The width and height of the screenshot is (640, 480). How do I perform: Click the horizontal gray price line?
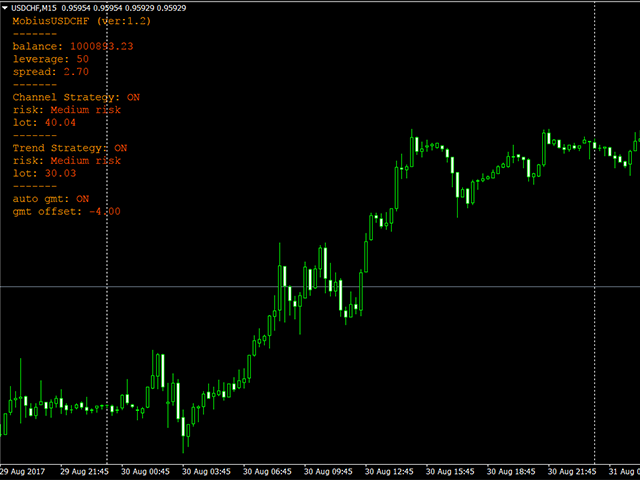(x=320, y=287)
